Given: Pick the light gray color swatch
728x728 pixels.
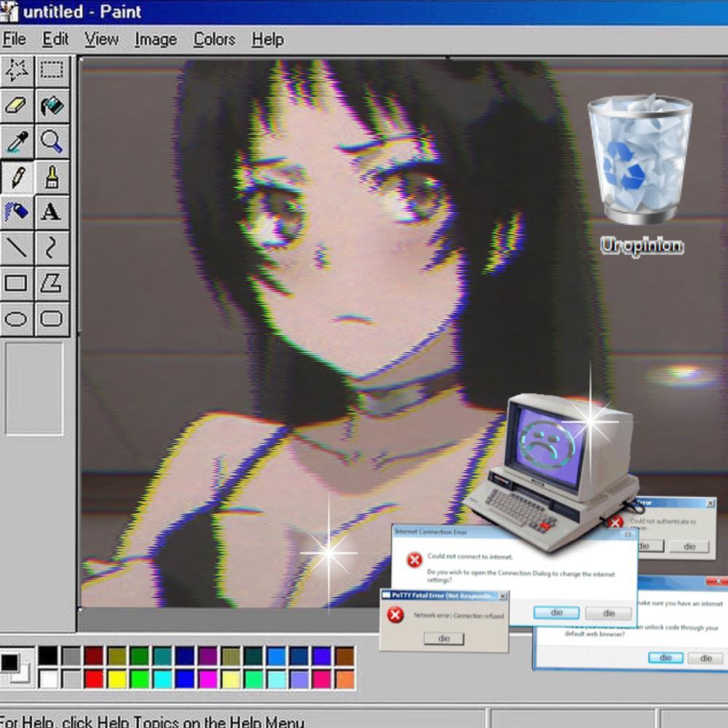Looking at the screenshot, I should (71, 679).
